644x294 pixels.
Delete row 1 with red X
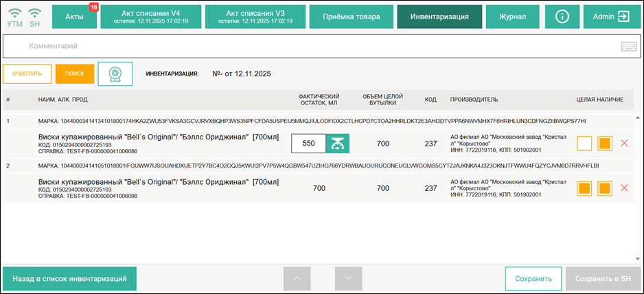624,144
